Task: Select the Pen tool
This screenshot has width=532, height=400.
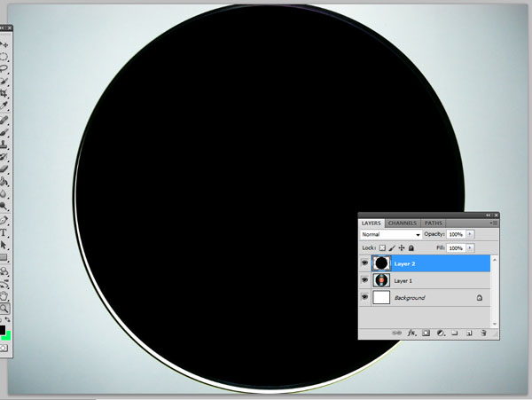Action: tap(4, 220)
